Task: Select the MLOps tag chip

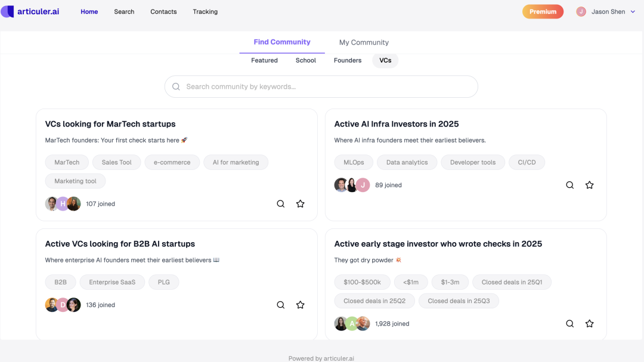Action: 354,162
